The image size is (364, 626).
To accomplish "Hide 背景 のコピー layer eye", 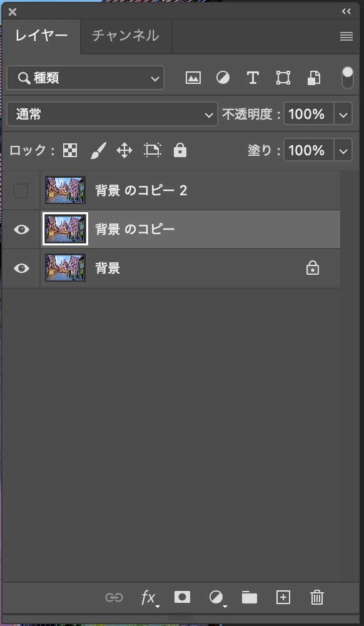I will [x=21, y=229].
